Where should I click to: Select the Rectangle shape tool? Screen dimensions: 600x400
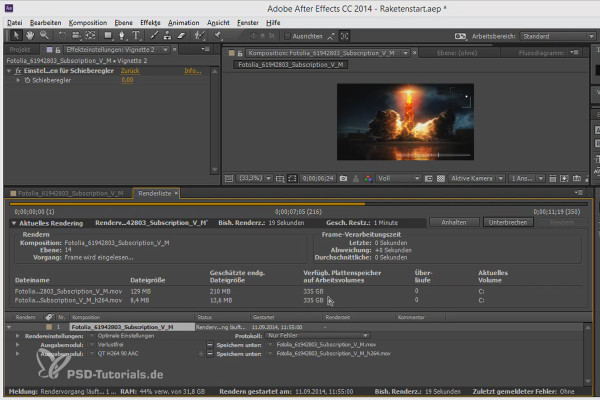pos(108,36)
